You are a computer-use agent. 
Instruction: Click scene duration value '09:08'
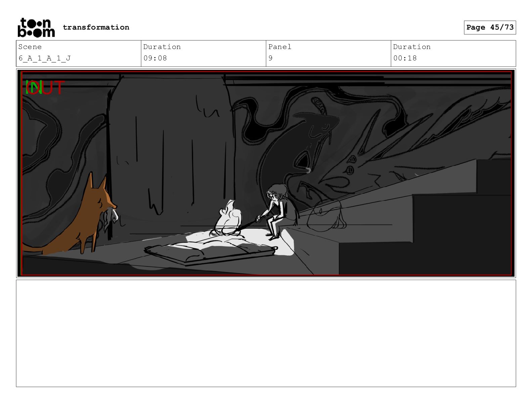click(155, 58)
